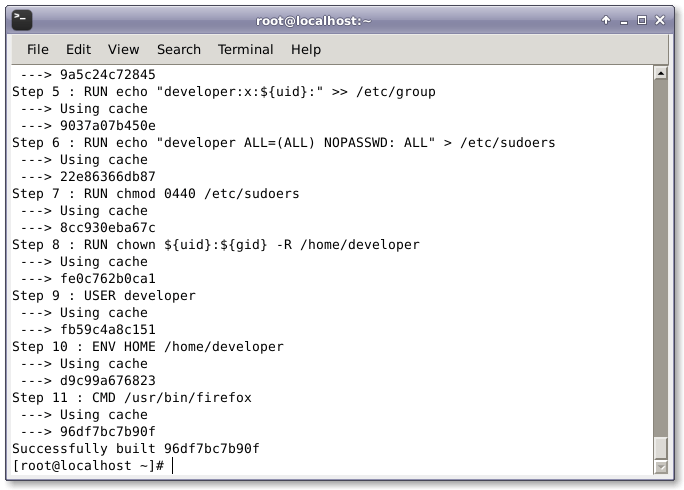Open the Terminal menu

click(245, 49)
